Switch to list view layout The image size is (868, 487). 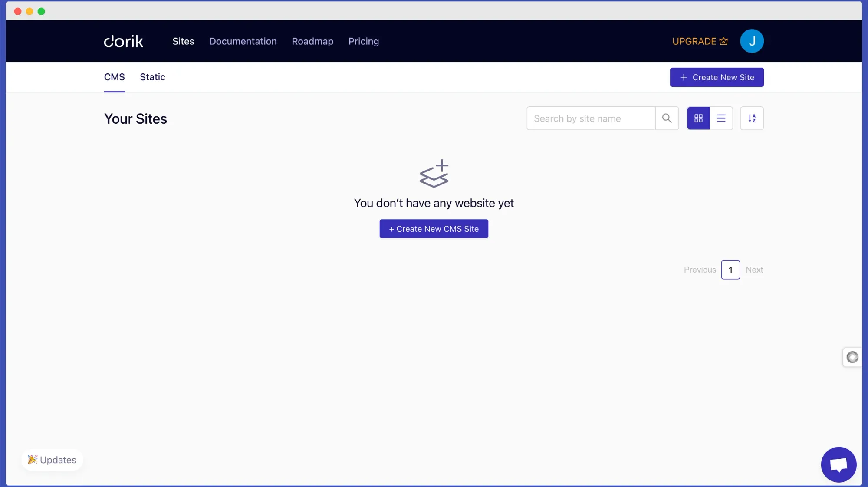tap(721, 118)
